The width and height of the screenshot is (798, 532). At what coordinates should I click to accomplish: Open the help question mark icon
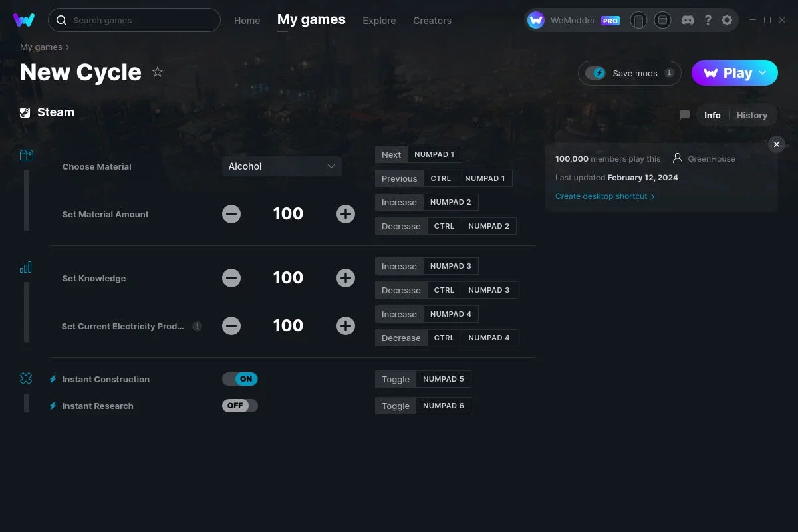point(708,20)
